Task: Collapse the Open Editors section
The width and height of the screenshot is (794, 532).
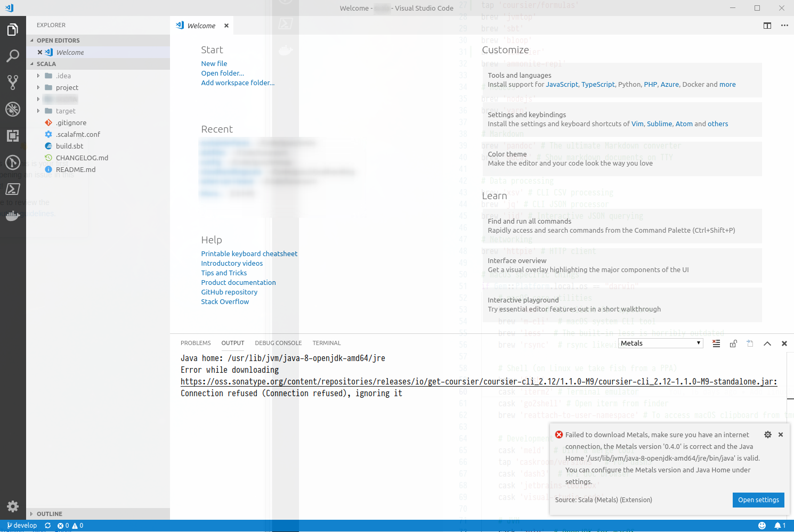Action: 98,40
